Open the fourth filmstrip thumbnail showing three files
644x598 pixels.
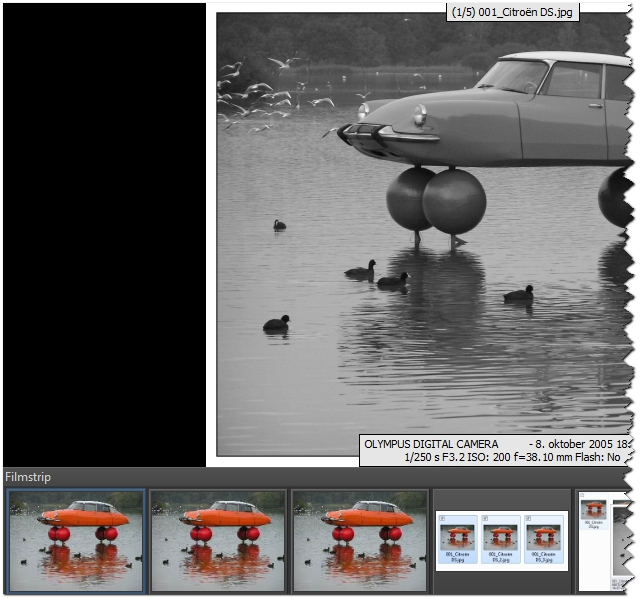[x=501, y=540]
